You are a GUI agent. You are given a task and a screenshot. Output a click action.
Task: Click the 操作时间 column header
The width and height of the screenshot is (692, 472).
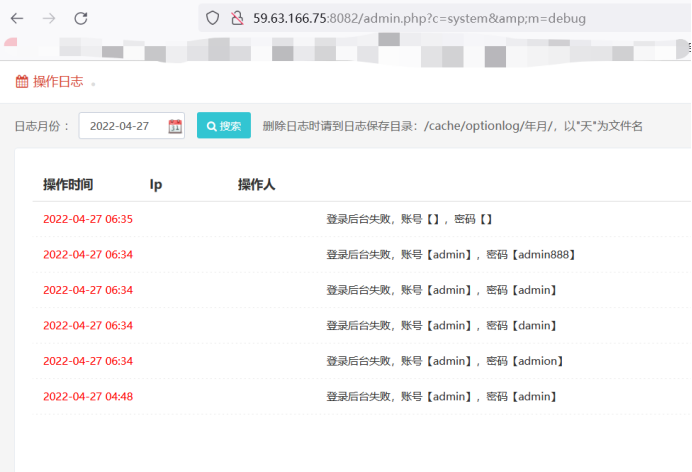68,184
